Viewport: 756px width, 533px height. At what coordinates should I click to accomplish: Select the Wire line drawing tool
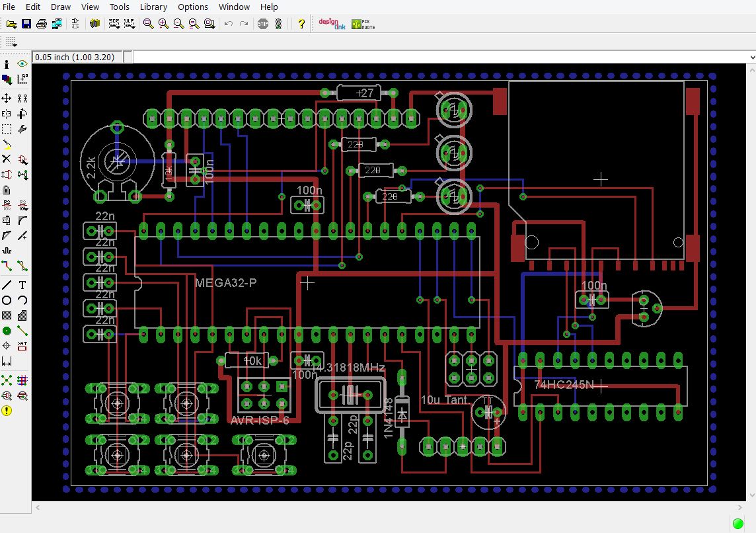tap(6, 285)
